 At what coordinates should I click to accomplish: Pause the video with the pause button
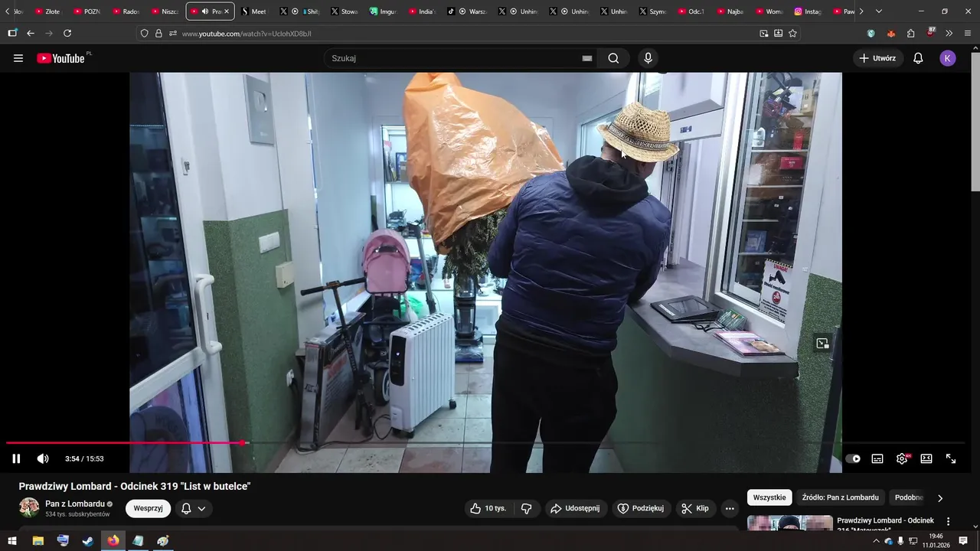16,458
